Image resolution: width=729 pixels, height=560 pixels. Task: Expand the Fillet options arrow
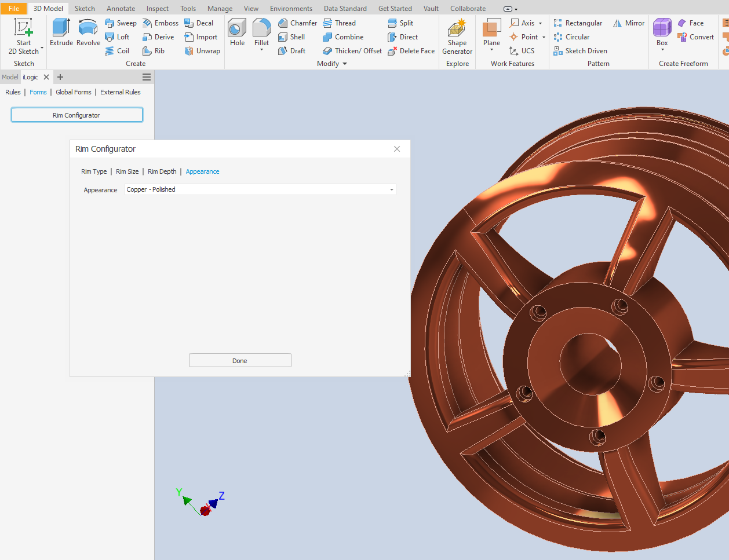(x=261, y=50)
